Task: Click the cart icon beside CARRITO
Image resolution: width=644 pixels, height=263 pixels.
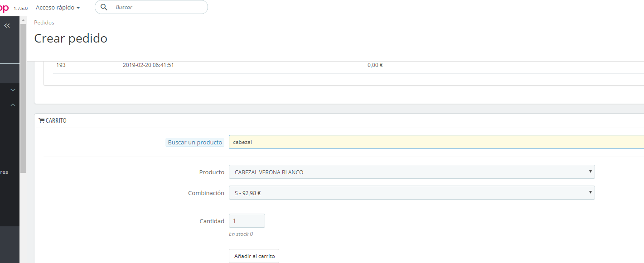Action: (42, 121)
